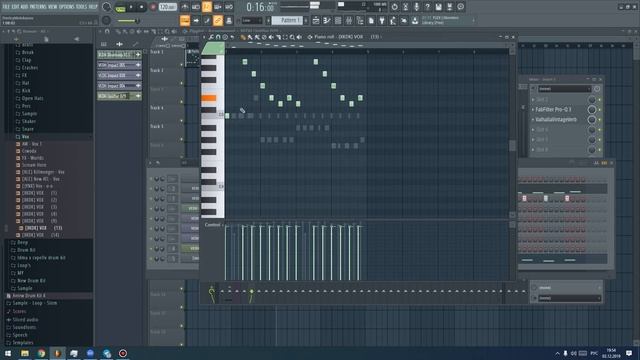
Task: Open the Line snap dropdown
Action: click(x=252, y=20)
